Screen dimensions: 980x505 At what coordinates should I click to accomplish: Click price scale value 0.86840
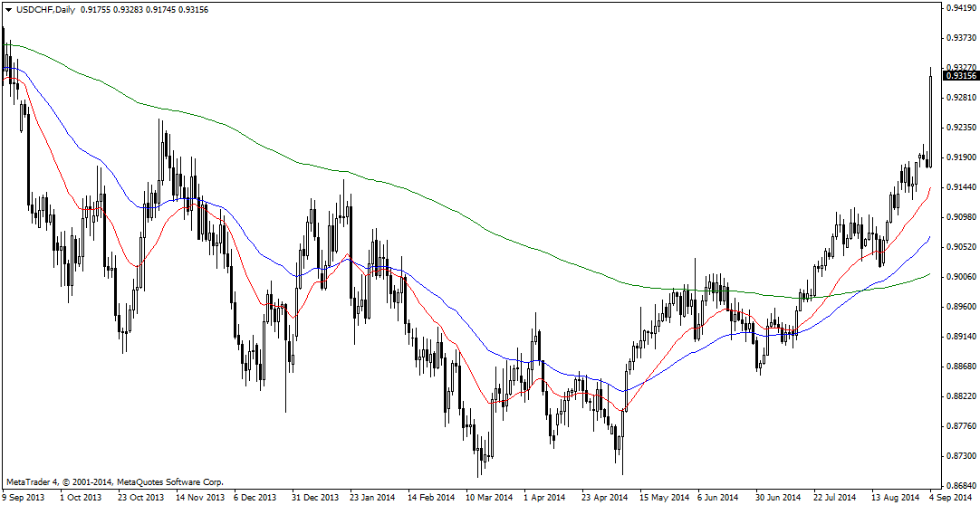tap(962, 485)
